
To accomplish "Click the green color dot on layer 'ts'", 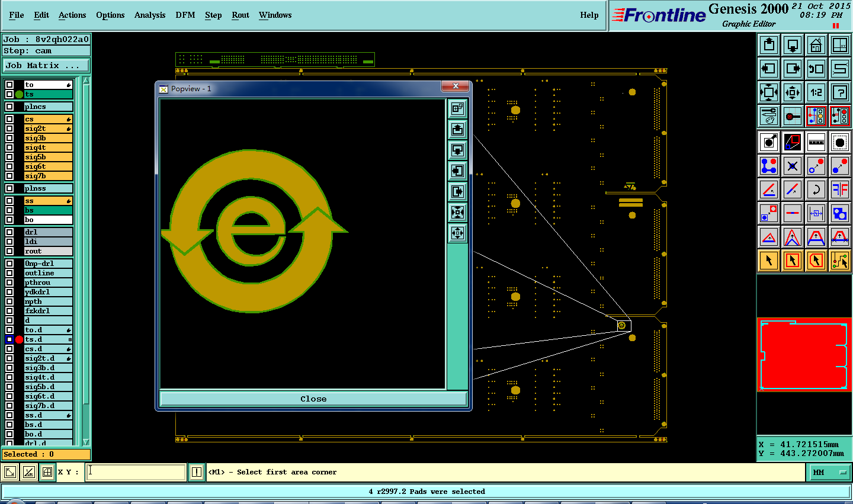I will (19, 94).
